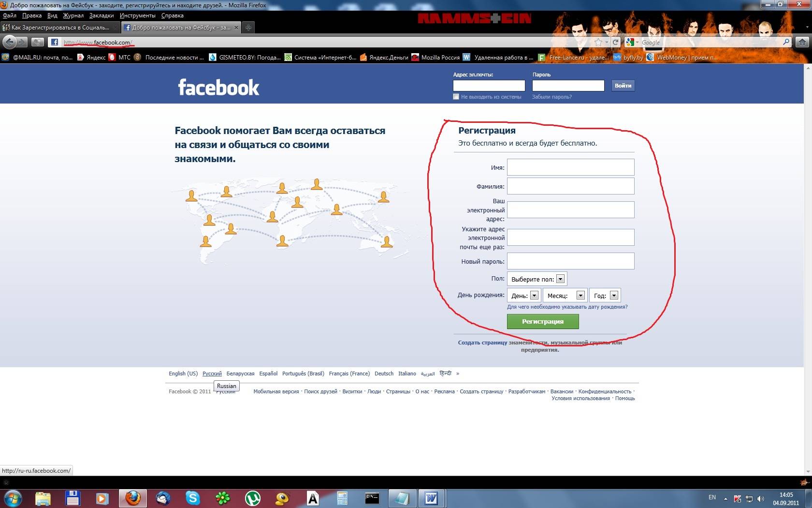The height and width of the screenshot is (508, 812).
Task: Open the Файл menu
Action: 9,15
